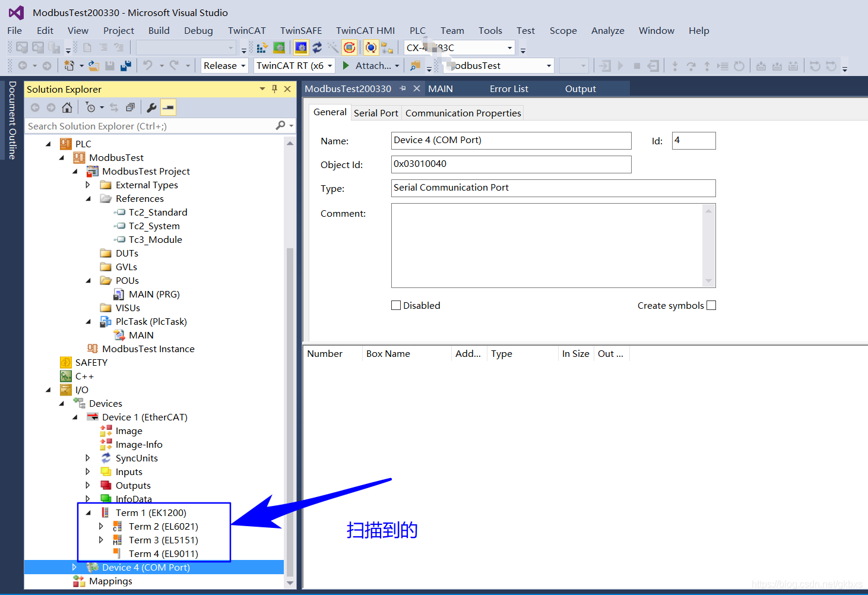Screen dimensions: 868x595
Task: Switch to the Communication Properties tab
Action: click(463, 113)
